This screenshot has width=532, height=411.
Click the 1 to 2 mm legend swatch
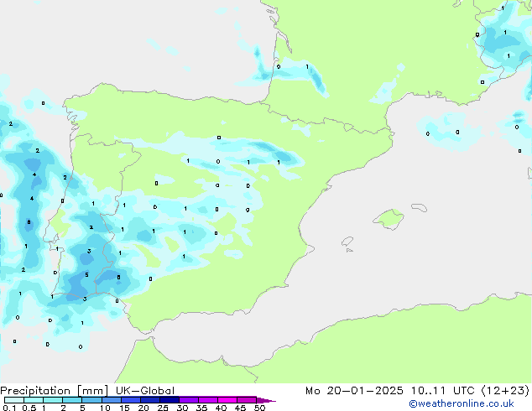[x=53, y=400]
